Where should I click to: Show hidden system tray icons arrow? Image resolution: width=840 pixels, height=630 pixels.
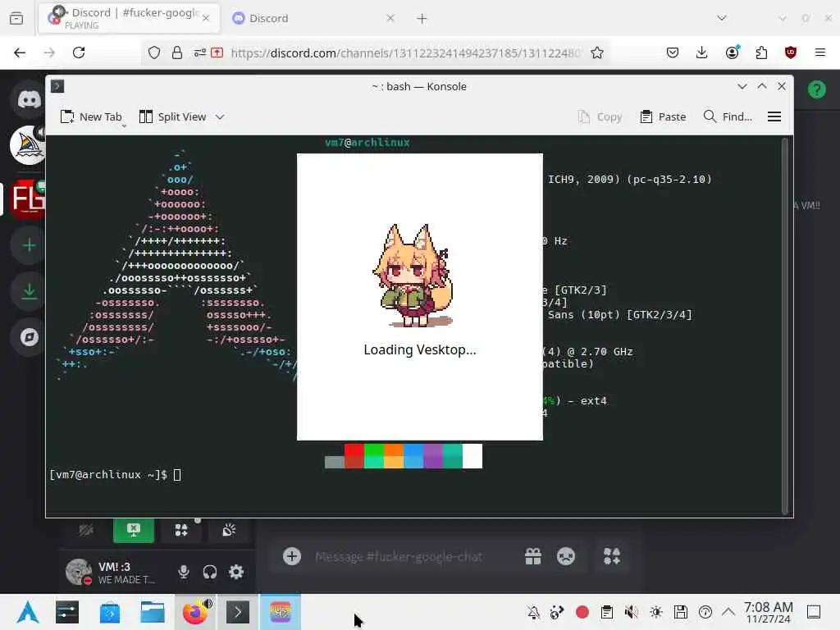click(x=728, y=612)
